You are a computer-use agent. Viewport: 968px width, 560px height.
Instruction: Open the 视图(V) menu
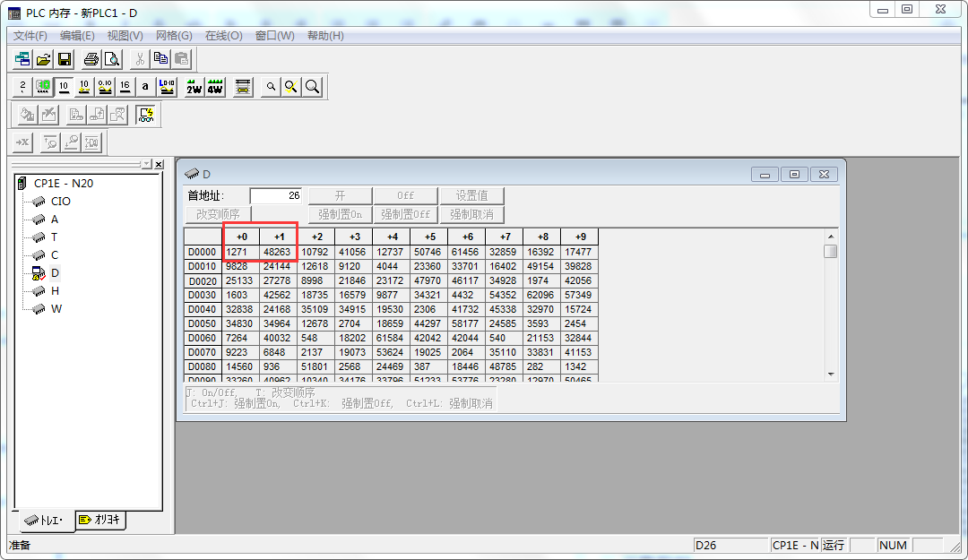tap(125, 36)
